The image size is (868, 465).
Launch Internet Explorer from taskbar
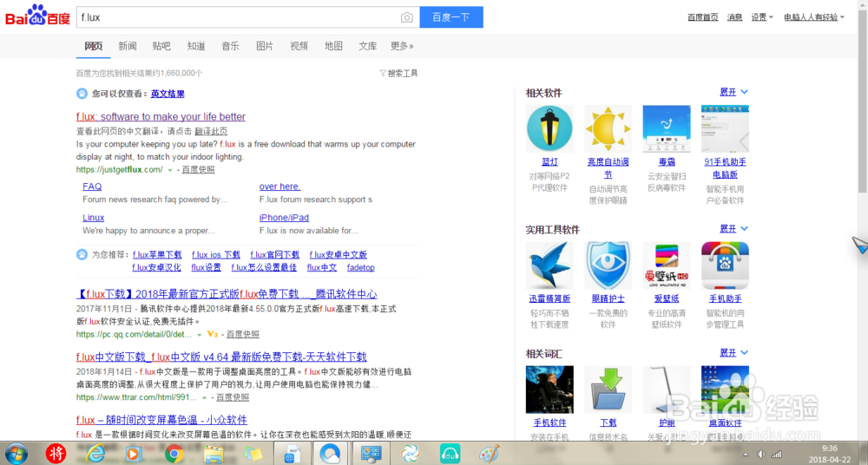coord(95,454)
